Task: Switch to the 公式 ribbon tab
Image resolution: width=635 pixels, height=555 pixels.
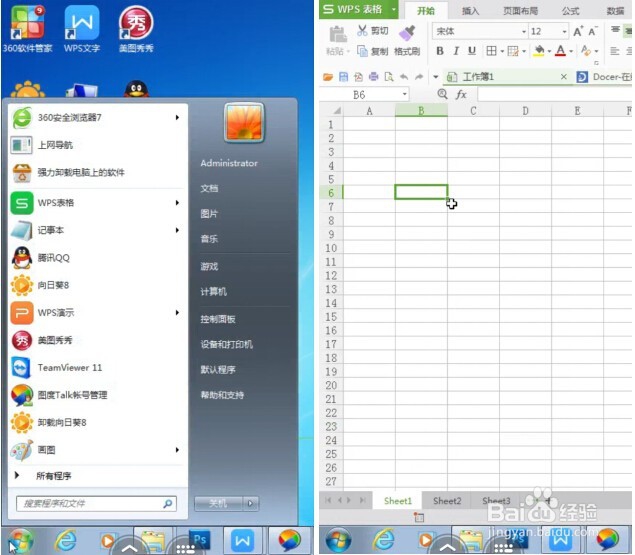Action: coord(570,11)
